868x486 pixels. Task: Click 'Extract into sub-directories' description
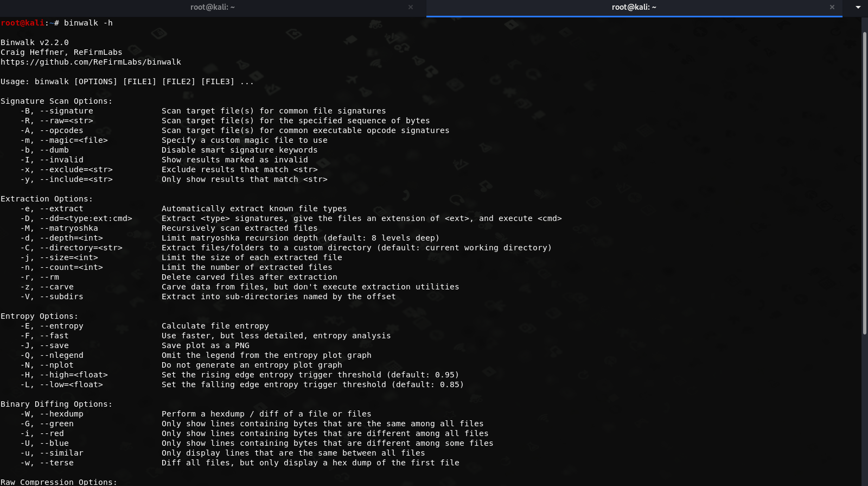(x=279, y=296)
